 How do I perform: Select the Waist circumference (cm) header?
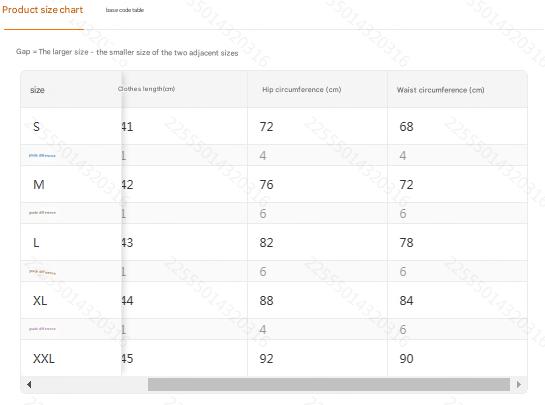coord(441,90)
